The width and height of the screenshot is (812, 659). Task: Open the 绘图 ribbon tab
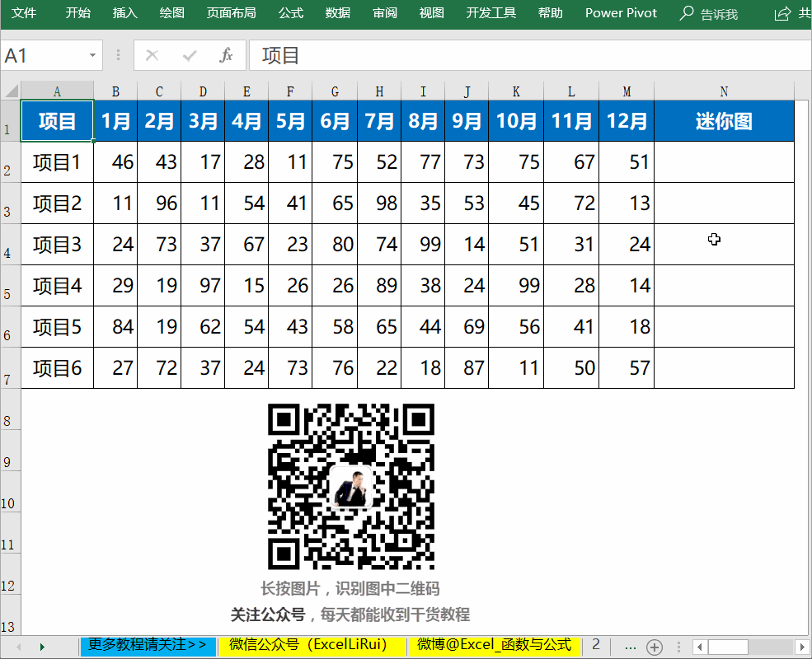click(172, 13)
